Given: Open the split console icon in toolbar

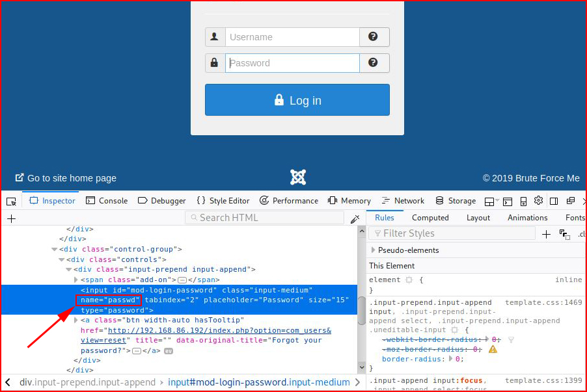Looking at the screenshot, I should [507, 202].
